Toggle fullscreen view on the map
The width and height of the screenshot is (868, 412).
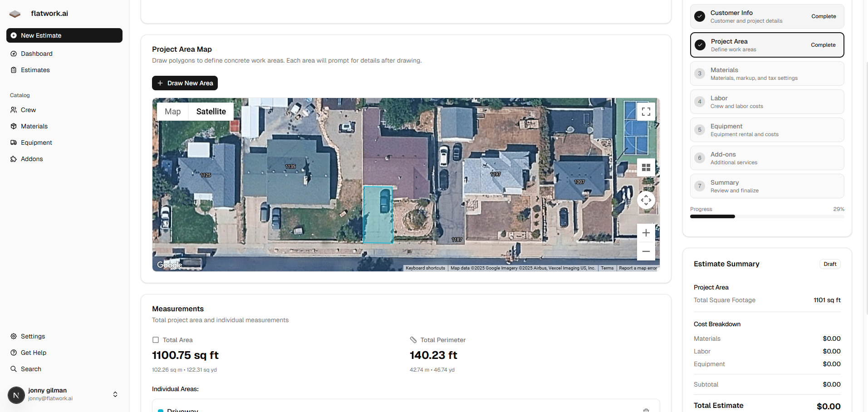click(646, 112)
